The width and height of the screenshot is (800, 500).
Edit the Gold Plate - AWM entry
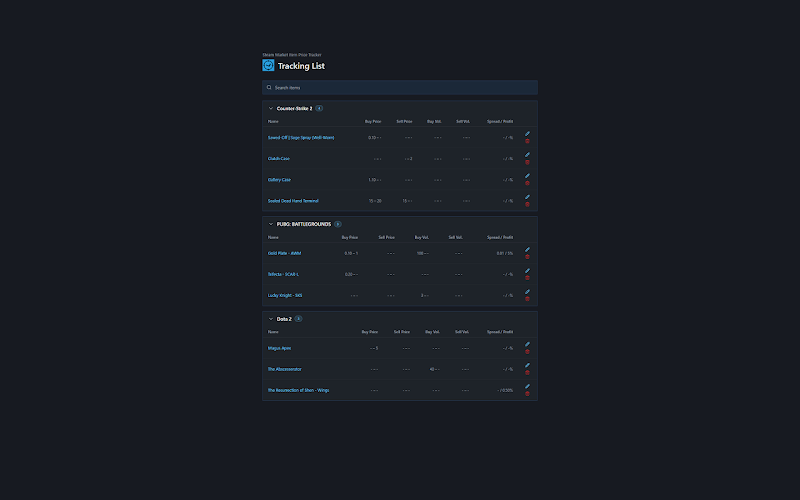[x=527, y=249]
